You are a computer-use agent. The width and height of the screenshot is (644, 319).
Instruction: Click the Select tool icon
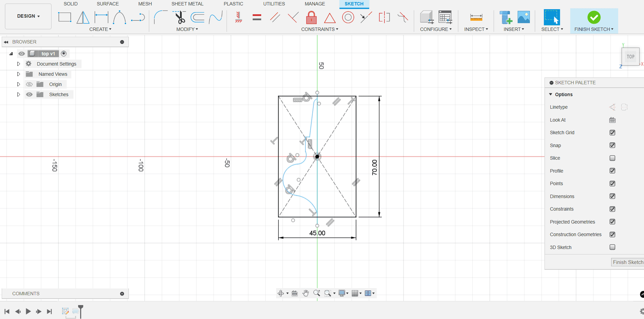pos(552,17)
